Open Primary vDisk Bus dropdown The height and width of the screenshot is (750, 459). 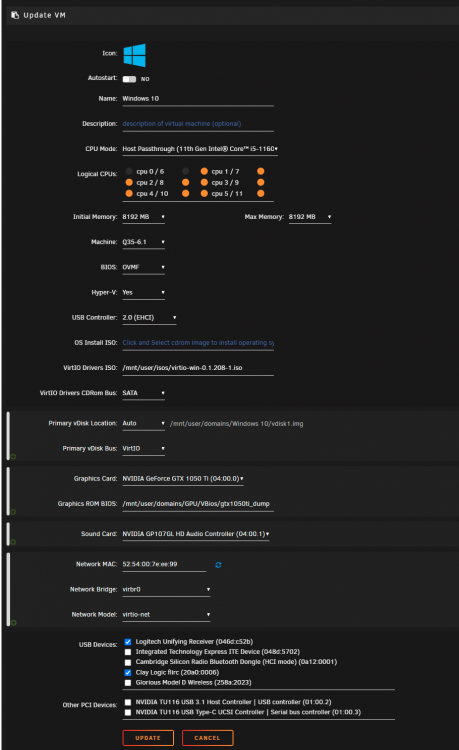[143, 449]
